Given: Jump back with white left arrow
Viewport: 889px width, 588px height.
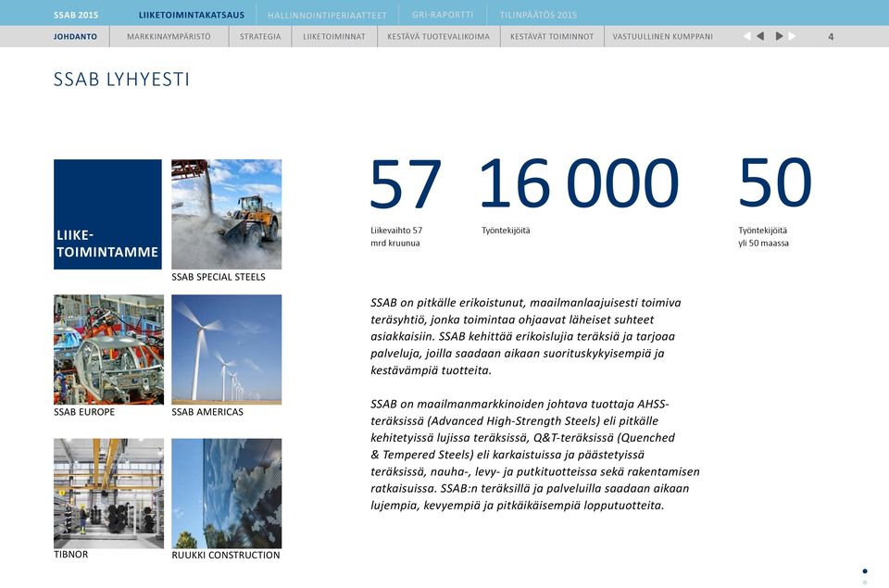Looking at the screenshot, I should click(x=746, y=36).
